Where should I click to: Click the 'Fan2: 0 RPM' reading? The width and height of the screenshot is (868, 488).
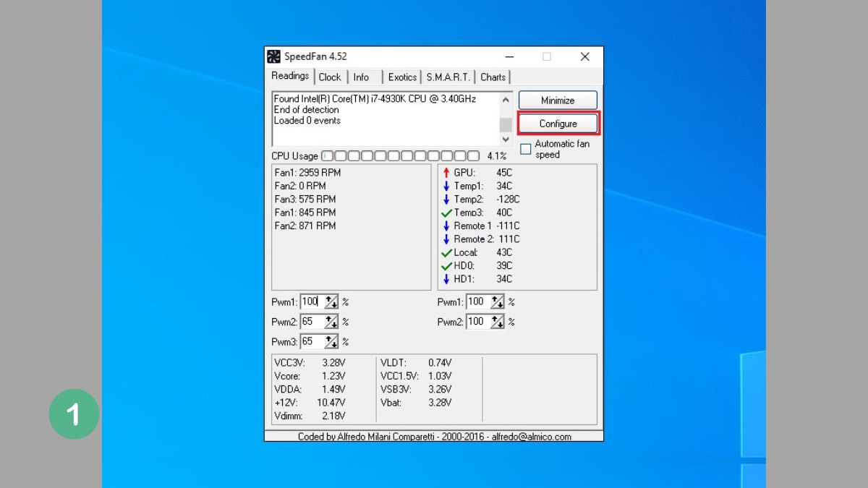(x=300, y=186)
